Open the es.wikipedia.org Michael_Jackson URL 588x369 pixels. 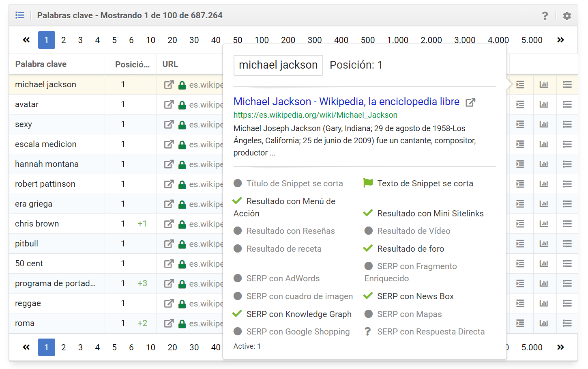click(315, 115)
